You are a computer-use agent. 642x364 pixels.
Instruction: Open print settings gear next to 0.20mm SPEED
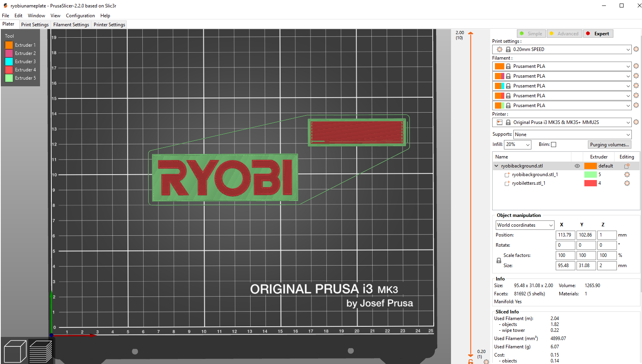click(x=636, y=49)
